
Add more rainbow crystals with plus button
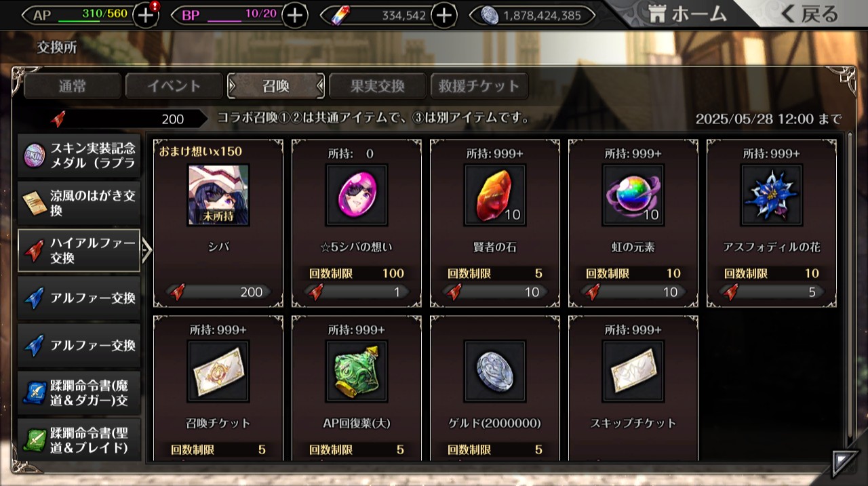(x=443, y=15)
